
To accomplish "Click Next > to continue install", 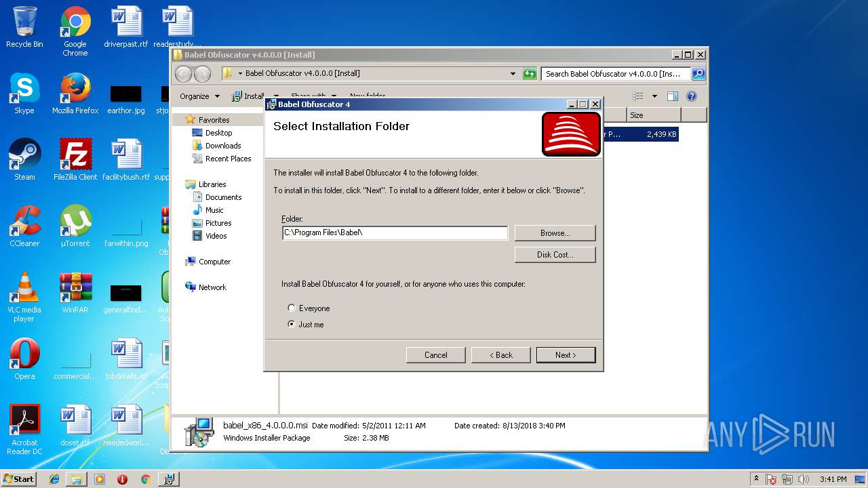I will (566, 355).
